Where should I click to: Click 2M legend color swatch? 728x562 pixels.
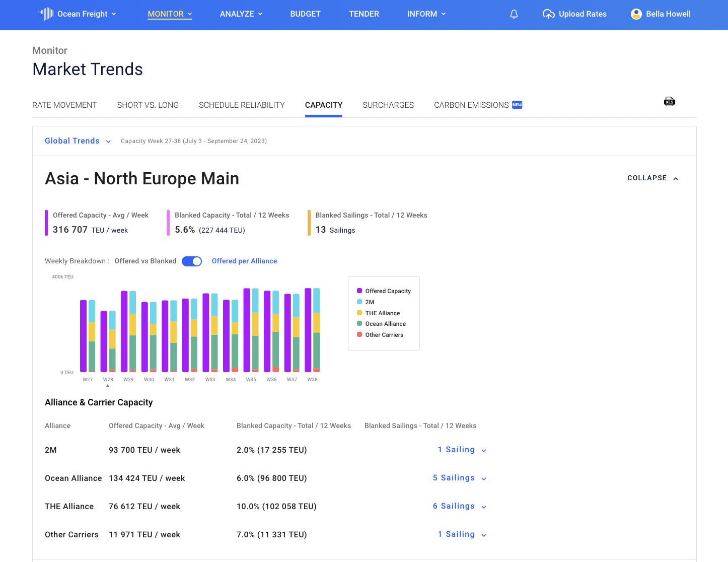pyautogui.click(x=359, y=302)
